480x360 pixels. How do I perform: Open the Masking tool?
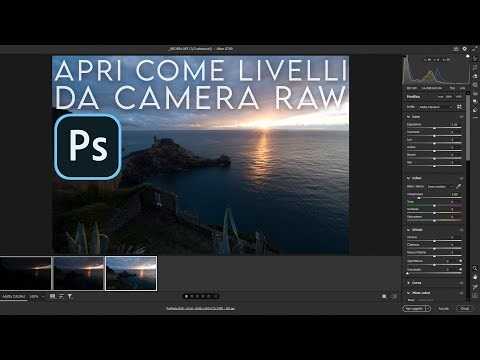coord(475,85)
